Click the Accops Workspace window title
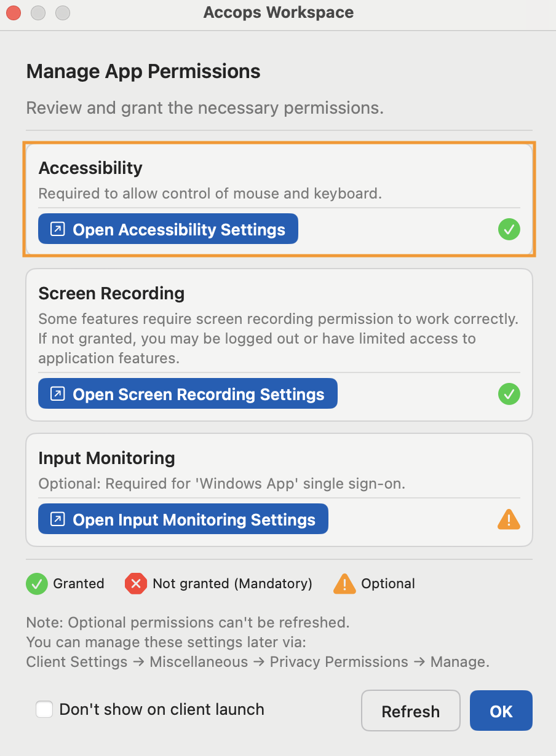This screenshot has height=756, width=556. 278,12
